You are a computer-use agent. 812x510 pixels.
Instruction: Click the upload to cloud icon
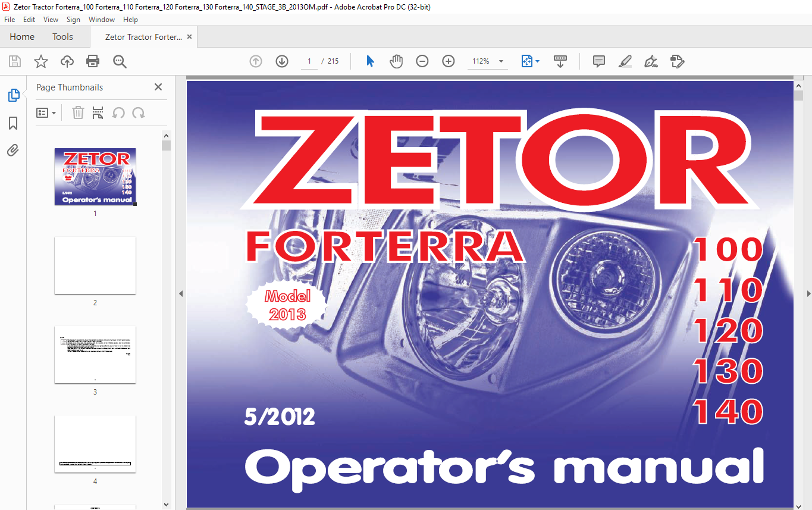pos(67,61)
